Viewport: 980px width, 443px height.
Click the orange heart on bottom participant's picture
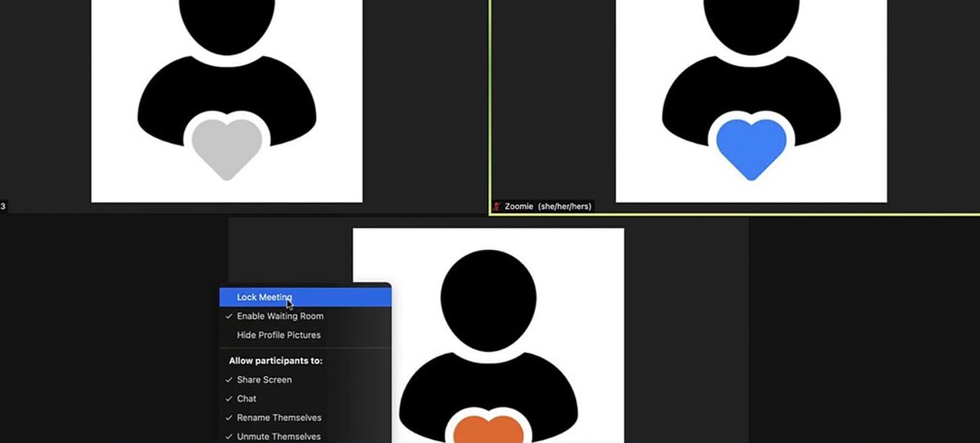(488, 429)
